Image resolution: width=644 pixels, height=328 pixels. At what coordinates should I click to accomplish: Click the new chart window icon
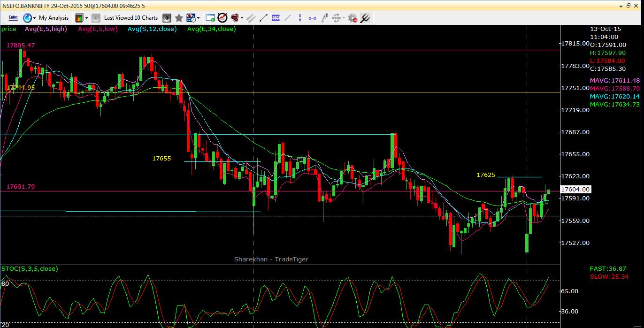click(x=211, y=19)
